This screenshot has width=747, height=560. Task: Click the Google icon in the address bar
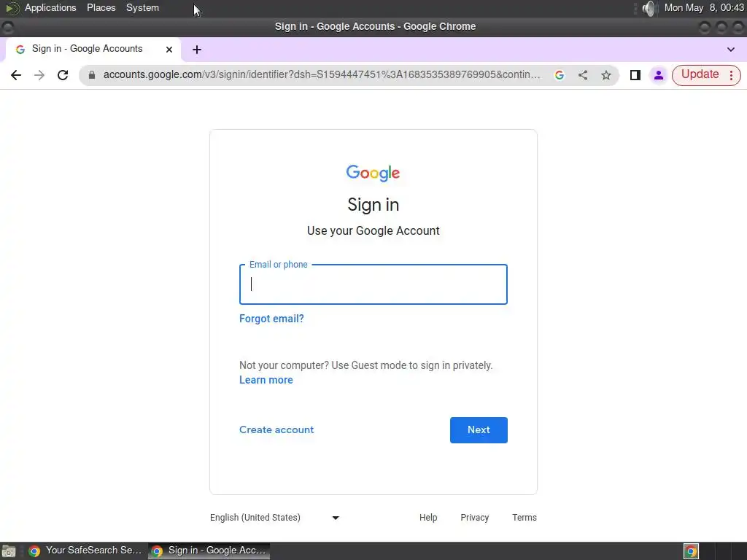tap(560, 75)
